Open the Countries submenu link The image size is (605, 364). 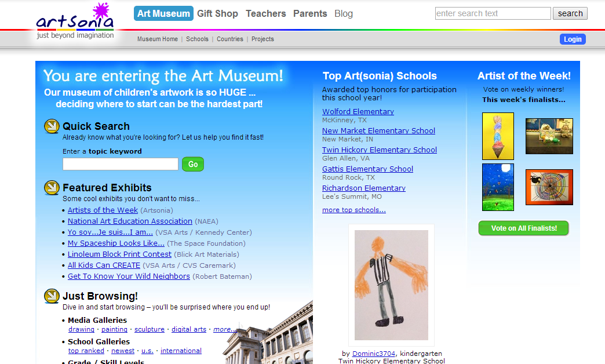[x=230, y=39]
